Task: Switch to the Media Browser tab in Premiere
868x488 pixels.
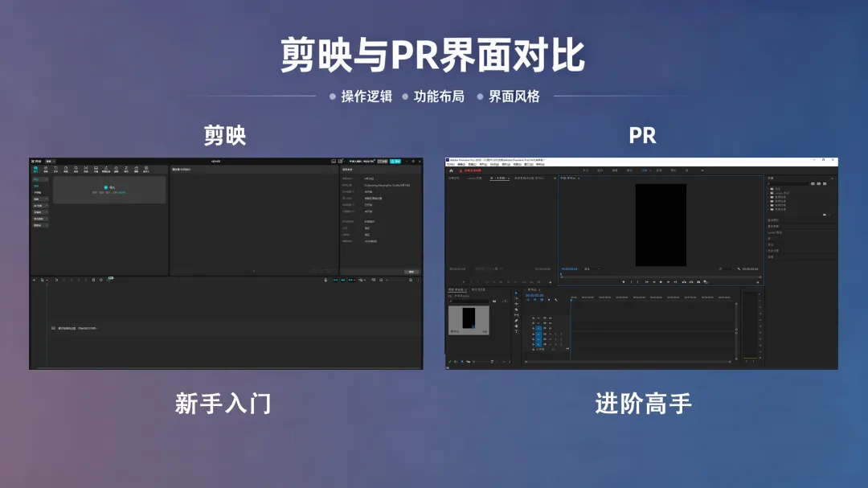Action: (x=478, y=289)
